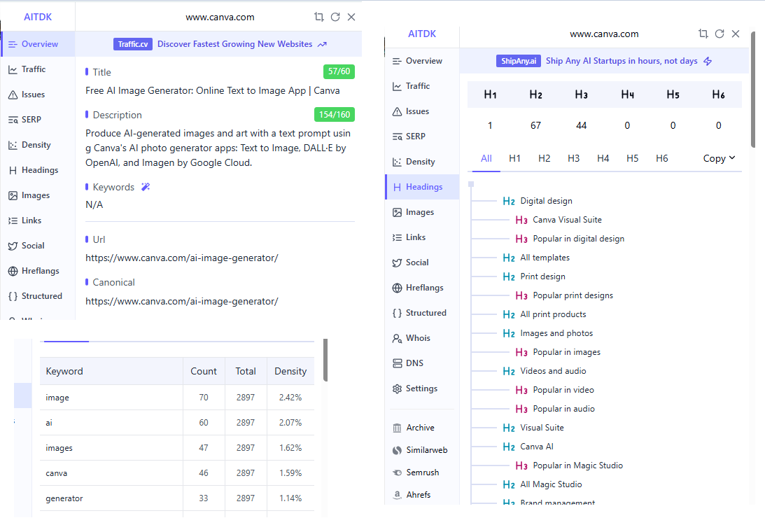Screen dimensions: 765x532
Task: Switch to the H3 filter tab
Action: (x=574, y=159)
